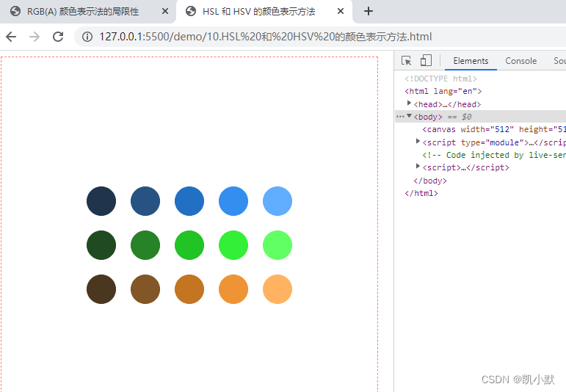Viewport: 566px width, 392px height.
Task: Close the HSL 和 HSV 的颜色表示方法 tab
Action: 341,11
